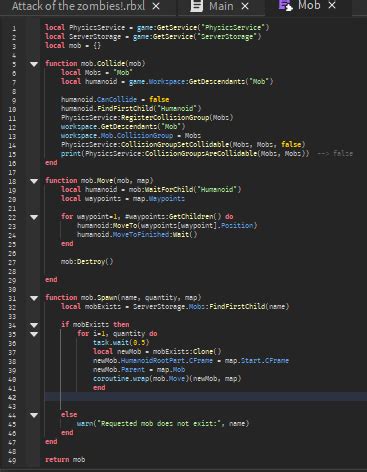The image size is (367, 472).
Task: Click line number 1 in the gutter
Action: tap(14, 28)
